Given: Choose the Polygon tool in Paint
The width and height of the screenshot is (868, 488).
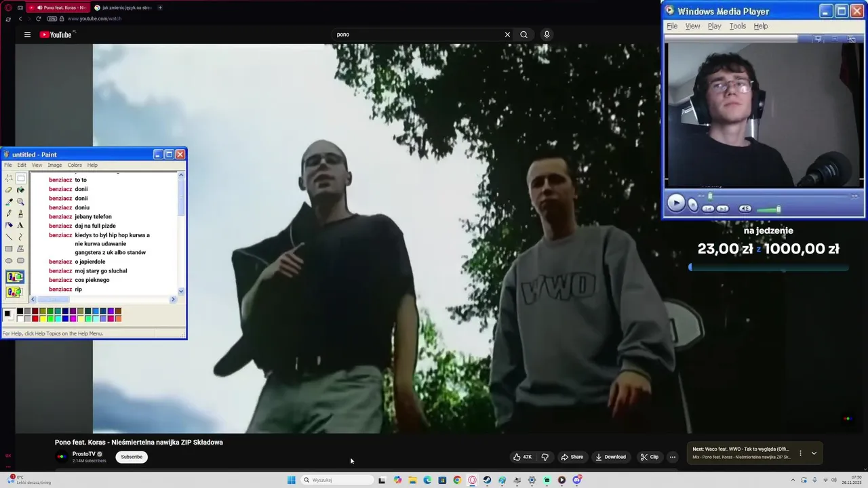Looking at the screenshot, I should coord(20,249).
